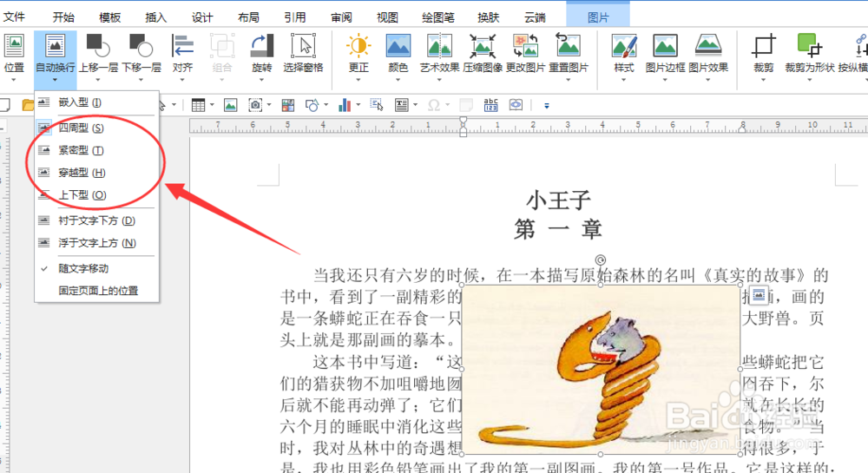Click the 更改图片 change picture icon
This screenshot has width=868, height=473.
coord(525,46)
